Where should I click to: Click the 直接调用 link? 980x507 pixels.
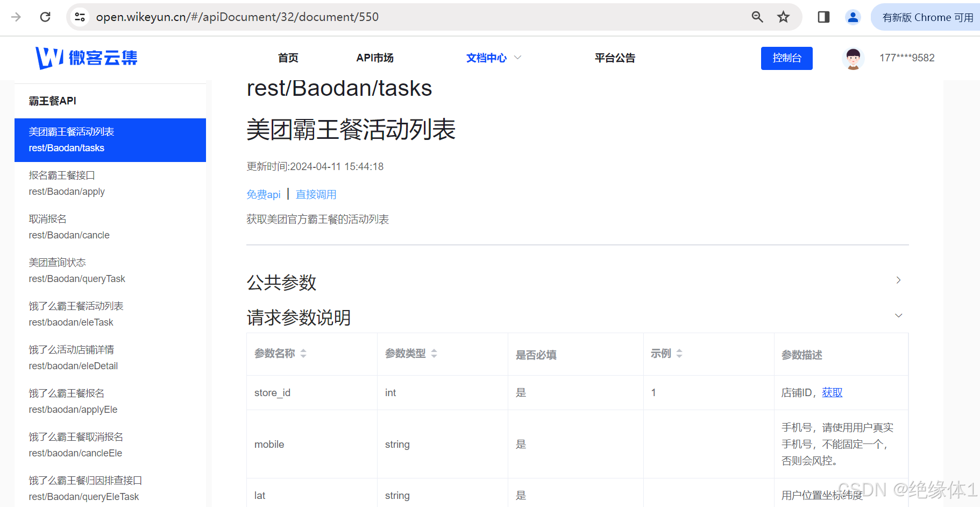316,194
